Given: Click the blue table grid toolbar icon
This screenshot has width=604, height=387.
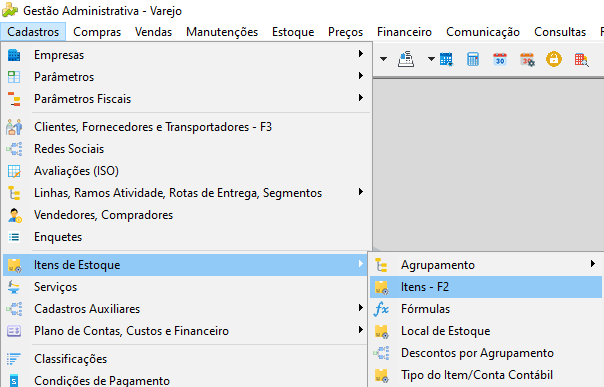Looking at the screenshot, I should coord(446,60).
